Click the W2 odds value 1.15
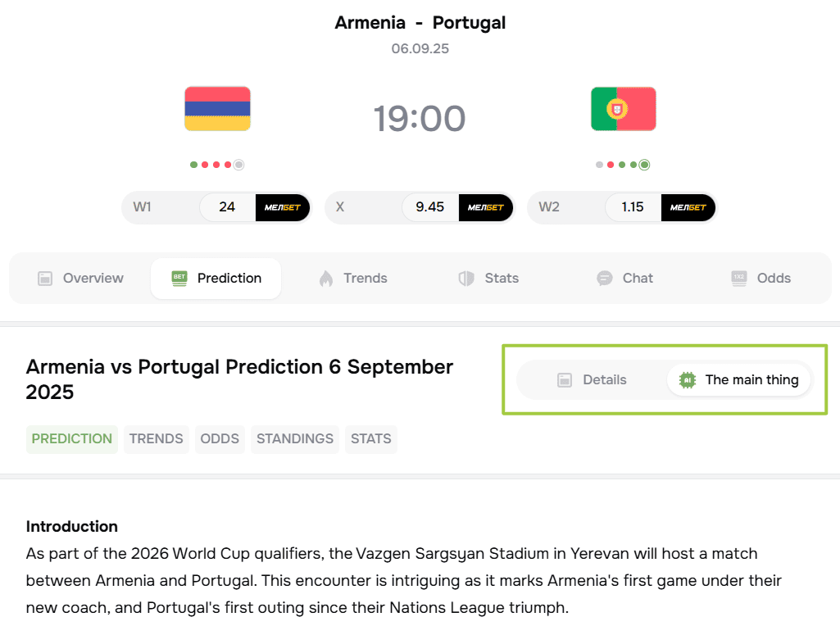This screenshot has height=626, width=840. click(x=632, y=207)
